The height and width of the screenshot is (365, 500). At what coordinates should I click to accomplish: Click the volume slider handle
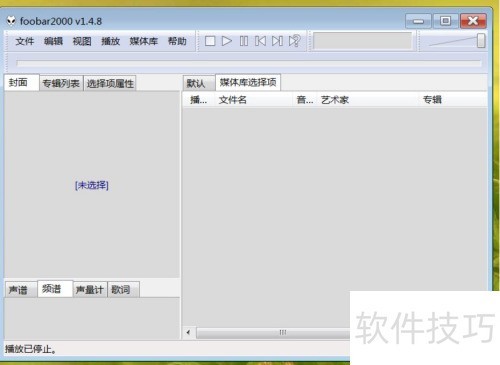tap(481, 41)
